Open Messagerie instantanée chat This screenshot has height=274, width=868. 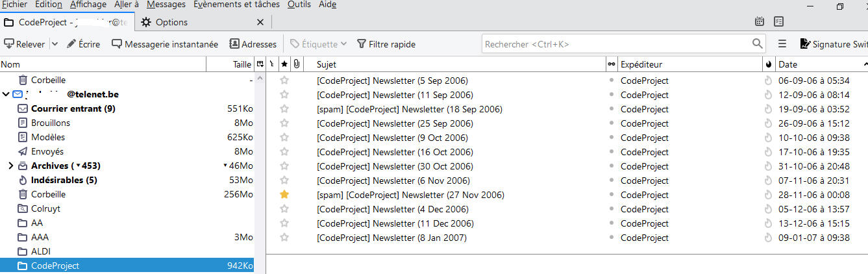[165, 44]
